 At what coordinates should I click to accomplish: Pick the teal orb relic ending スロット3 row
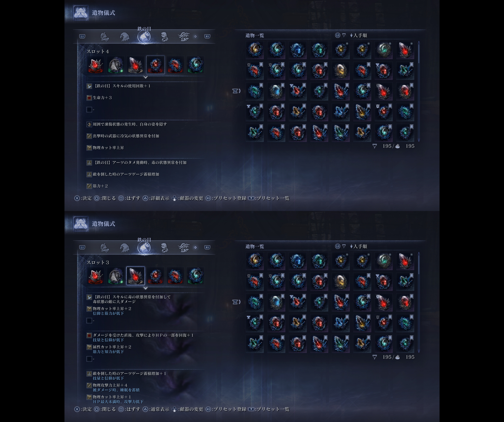pyautogui.click(x=195, y=276)
